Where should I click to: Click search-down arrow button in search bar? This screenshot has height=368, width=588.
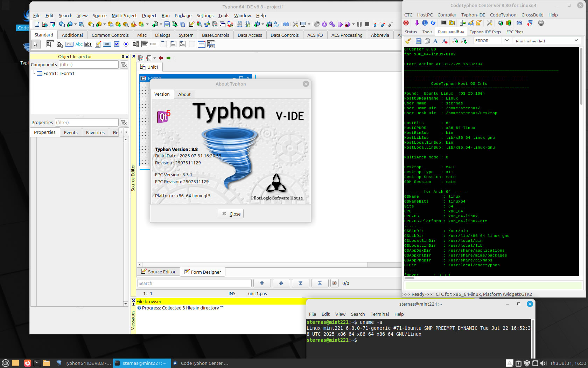tap(262, 283)
